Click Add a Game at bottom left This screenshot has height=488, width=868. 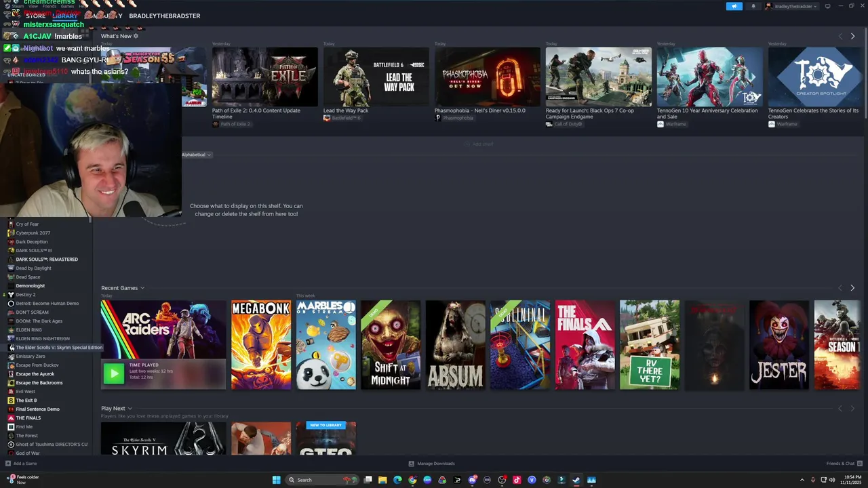pyautogui.click(x=21, y=464)
